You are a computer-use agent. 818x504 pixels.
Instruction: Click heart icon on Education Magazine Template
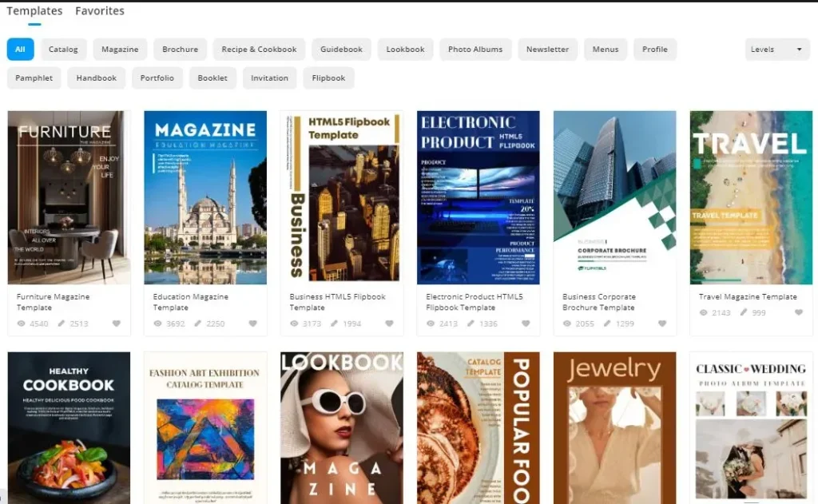[x=252, y=323]
